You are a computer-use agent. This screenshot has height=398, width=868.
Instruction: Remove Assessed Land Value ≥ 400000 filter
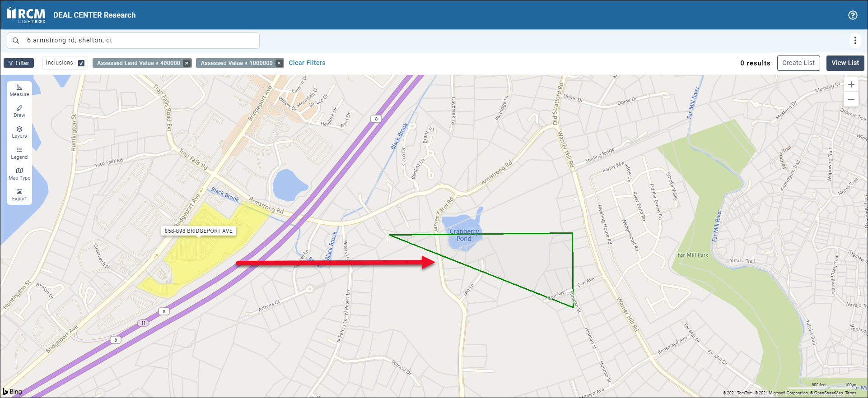[x=187, y=63]
